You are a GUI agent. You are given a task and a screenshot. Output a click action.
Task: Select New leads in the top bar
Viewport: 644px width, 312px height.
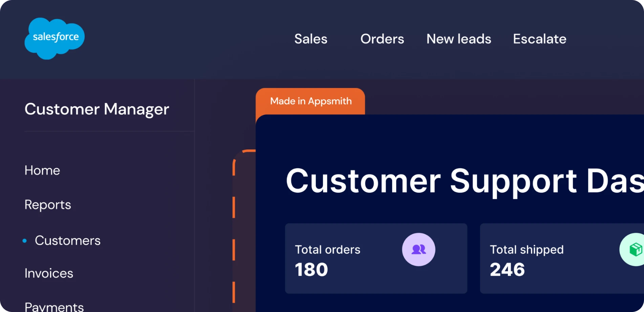pyautogui.click(x=459, y=39)
